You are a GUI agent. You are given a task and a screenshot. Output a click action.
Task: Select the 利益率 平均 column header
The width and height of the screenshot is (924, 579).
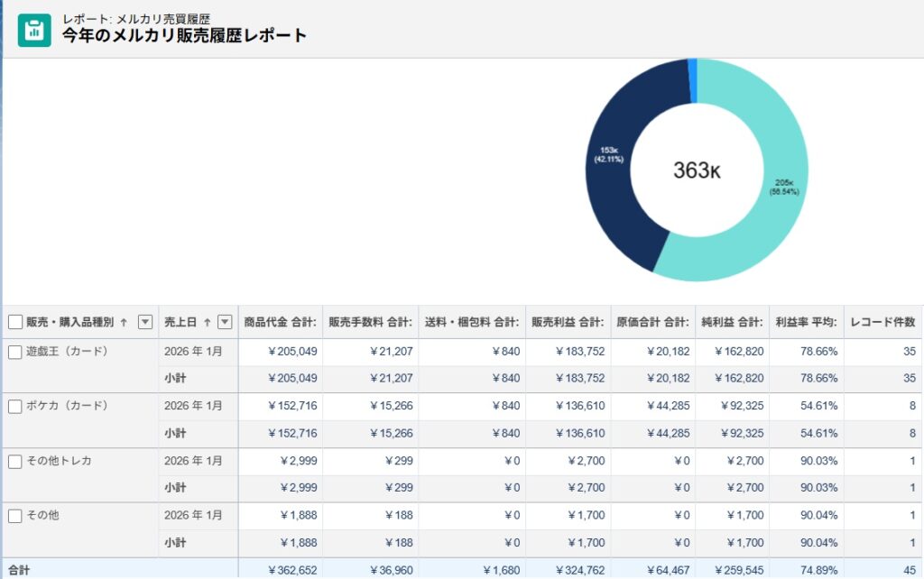click(803, 322)
